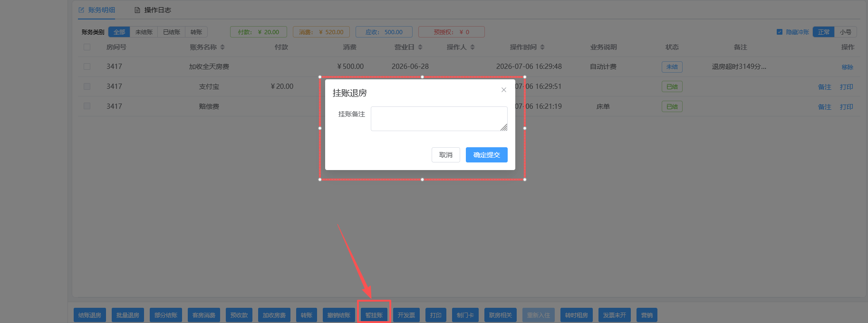Check the select-all checkbox in table header
Image resolution: width=868 pixels, height=323 pixels.
(87, 47)
